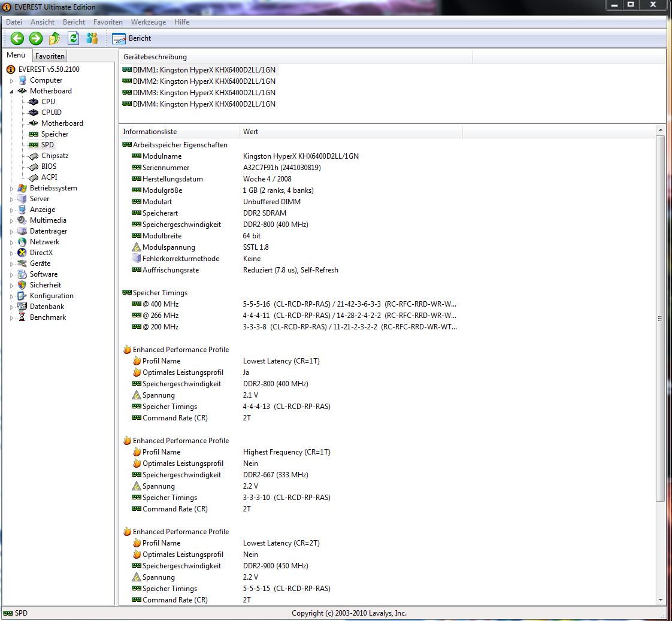Open the Hilfe menu
The image size is (672, 621).
coord(181,22)
